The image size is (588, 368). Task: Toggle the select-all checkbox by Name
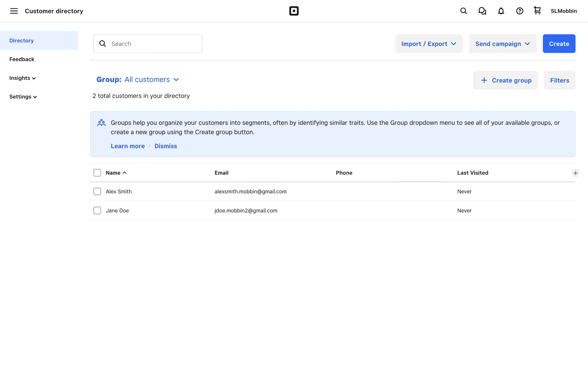(x=97, y=173)
